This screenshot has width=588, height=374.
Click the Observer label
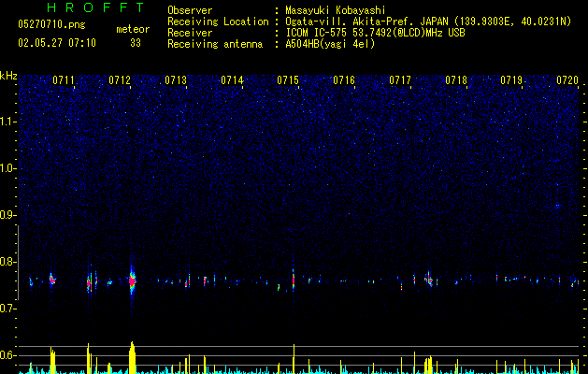coord(190,10)
